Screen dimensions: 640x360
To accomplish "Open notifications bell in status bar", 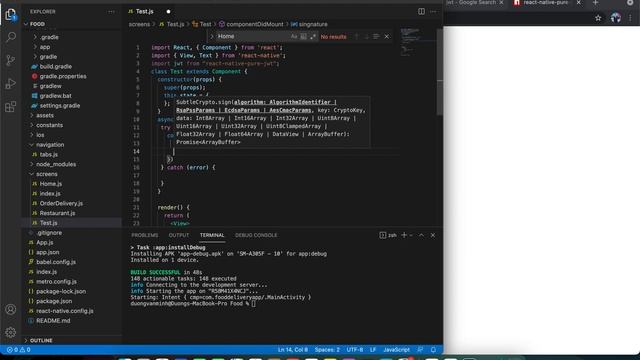I will pos(433,350).
